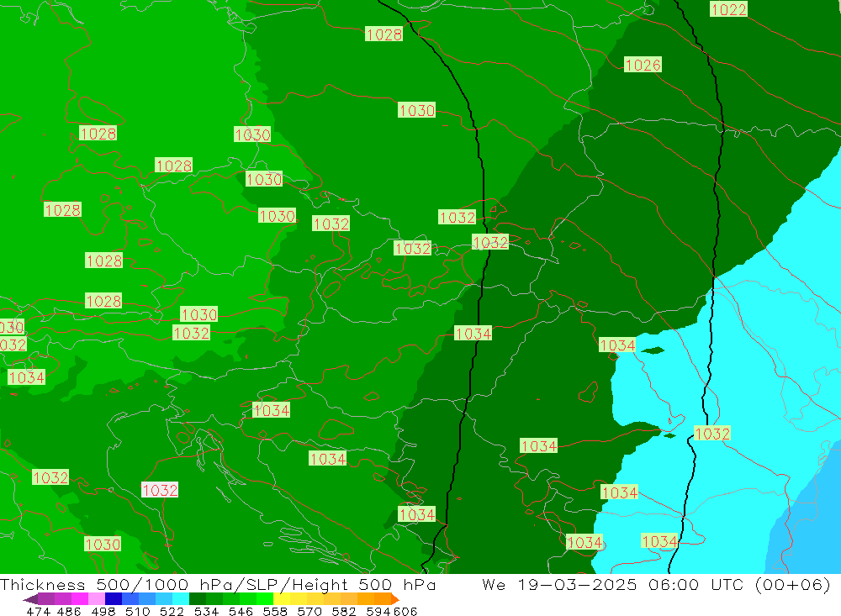Click the legend value 570
The width and height of the screenshot is (841, 616).
click(x=309, y=611)
